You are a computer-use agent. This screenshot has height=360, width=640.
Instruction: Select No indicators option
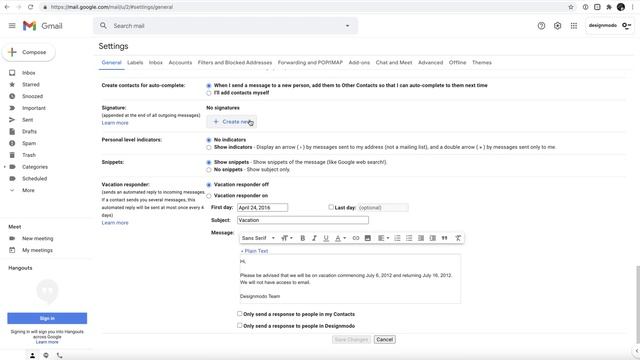coord(209,140)
